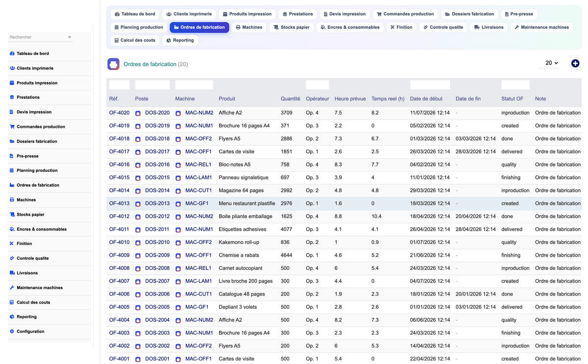Click the poste icon beside DOS-2010
Viewport: 588px width, 364px height.
coord(138,243)
